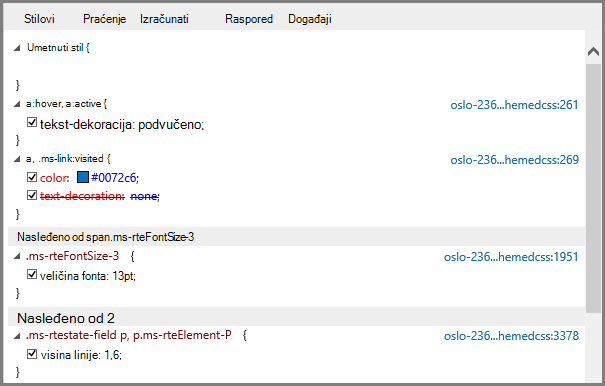The image size is (605, 386).
Task: Toggle the color #0072c6 property checkbox
Action: [x=32, y=177]
